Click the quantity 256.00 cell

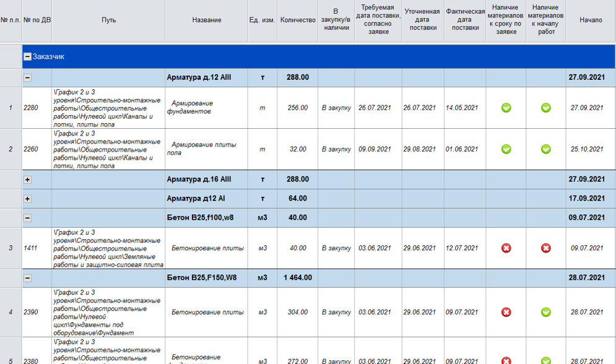(x=298, y=108)
